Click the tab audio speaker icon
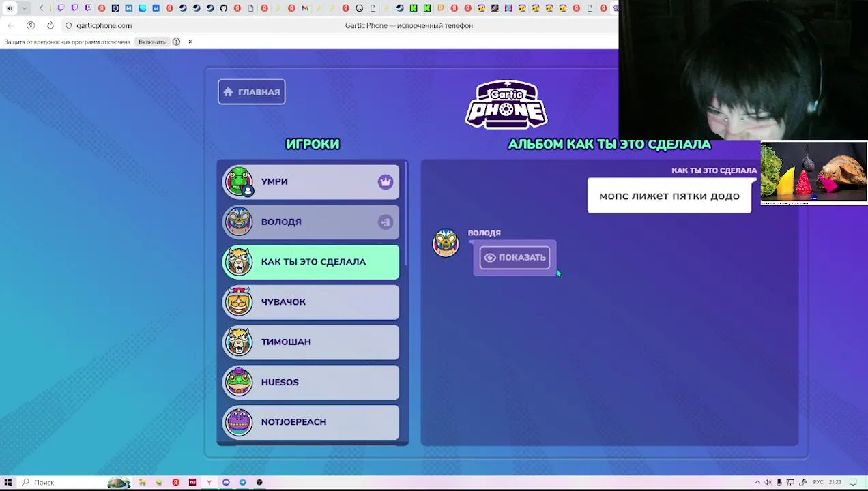 10,8
